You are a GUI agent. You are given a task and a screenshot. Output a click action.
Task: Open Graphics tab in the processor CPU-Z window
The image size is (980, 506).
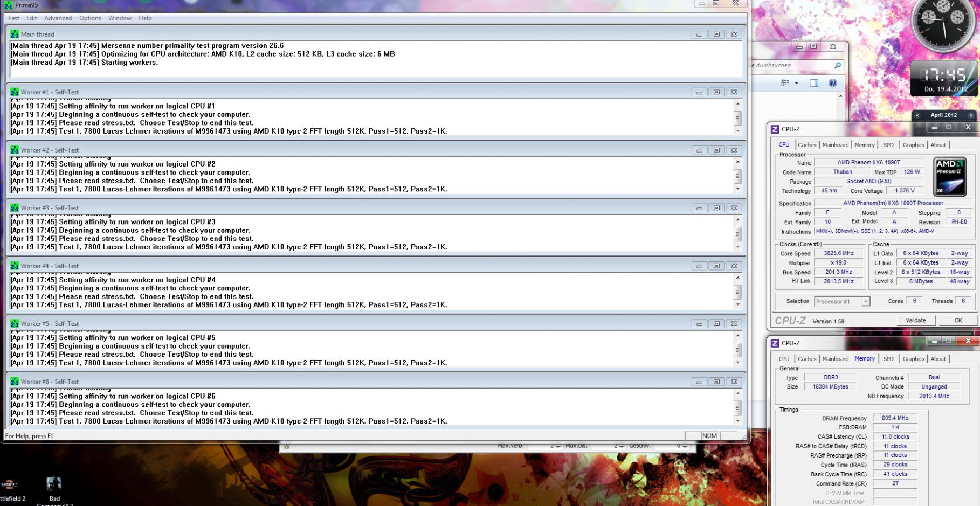914,145
